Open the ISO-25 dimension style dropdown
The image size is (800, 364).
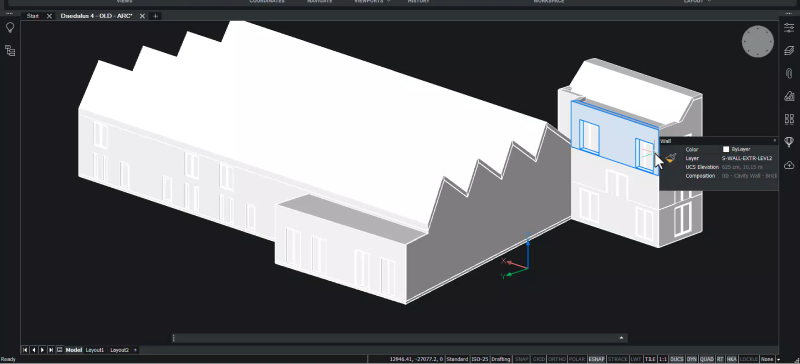click(x=480, y=359)
